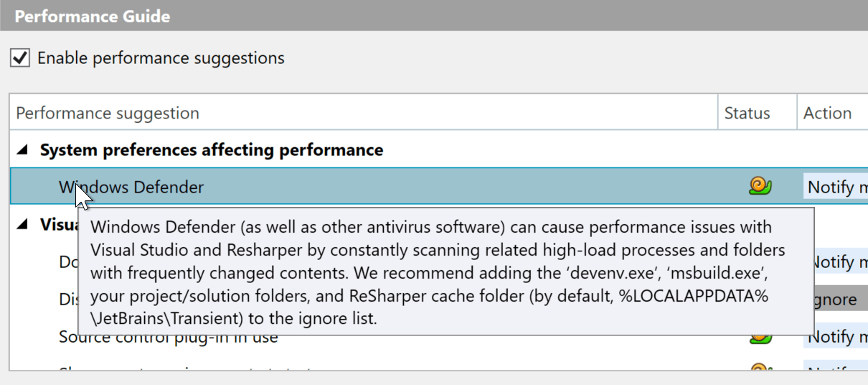This screenshot has width=868, height=385.
Task: Open Notify action dropdown for Source control plug-in
Action: tap(836, 337)
